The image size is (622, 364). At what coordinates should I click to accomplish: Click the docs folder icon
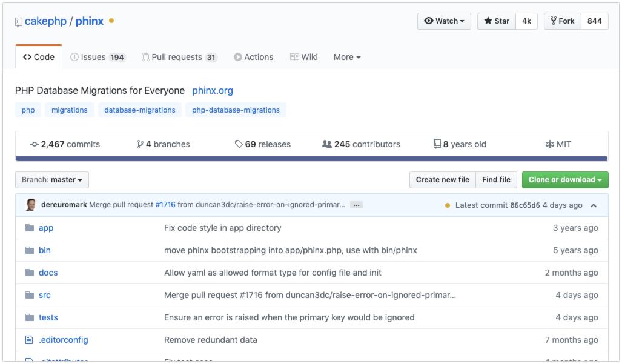click(x=29, y=273)
